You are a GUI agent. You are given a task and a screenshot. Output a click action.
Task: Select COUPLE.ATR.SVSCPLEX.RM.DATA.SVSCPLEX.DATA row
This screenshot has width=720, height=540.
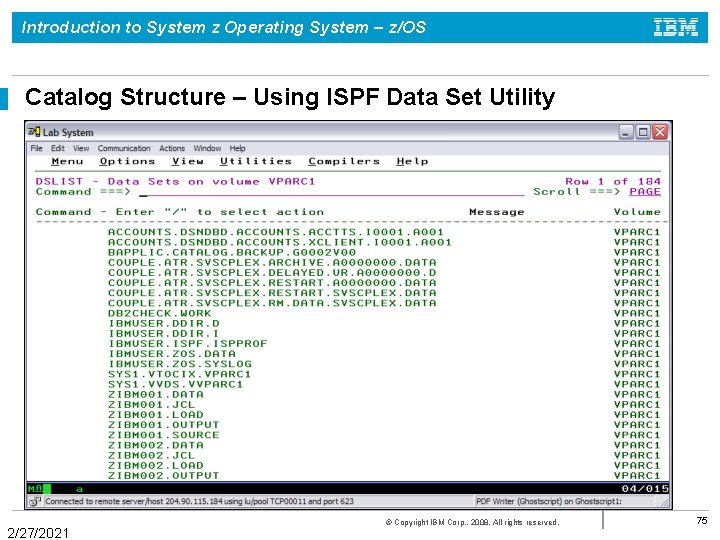pyautogui.click(x=272, y=303)
